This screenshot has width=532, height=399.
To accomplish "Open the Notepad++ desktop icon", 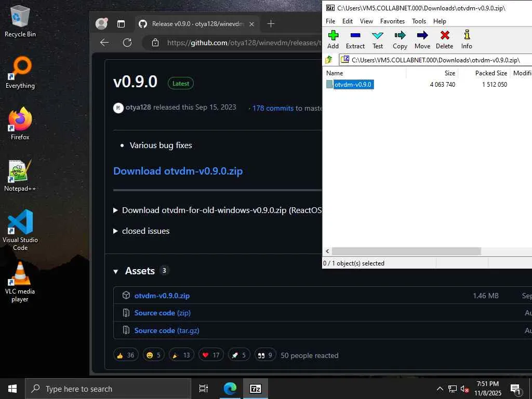I will tap(20, 176).
